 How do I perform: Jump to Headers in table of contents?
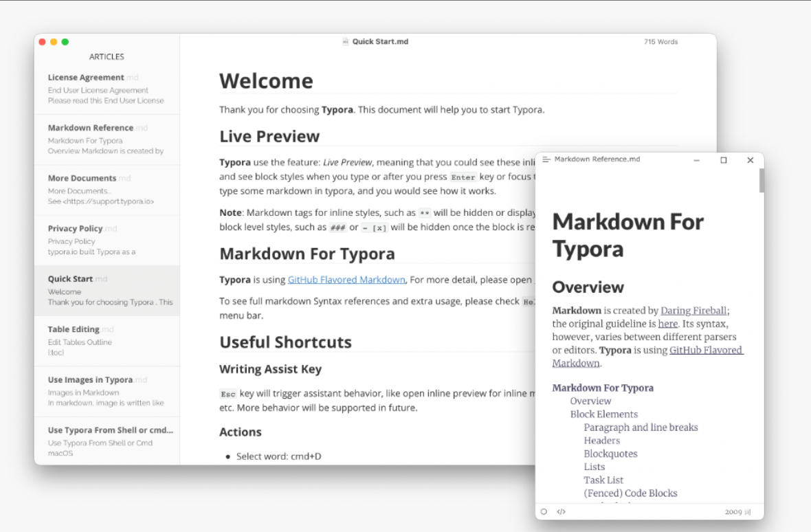pyautogui.click(x=601, y=441)
